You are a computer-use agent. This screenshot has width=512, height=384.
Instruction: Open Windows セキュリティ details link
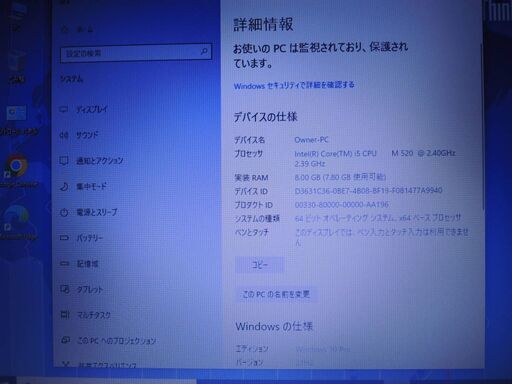point(294,85)
